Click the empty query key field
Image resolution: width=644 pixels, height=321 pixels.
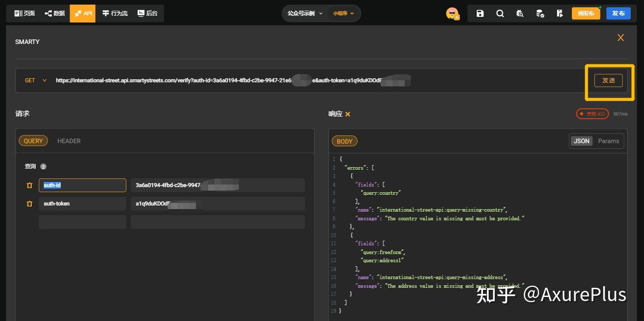[x=82, y=222]
